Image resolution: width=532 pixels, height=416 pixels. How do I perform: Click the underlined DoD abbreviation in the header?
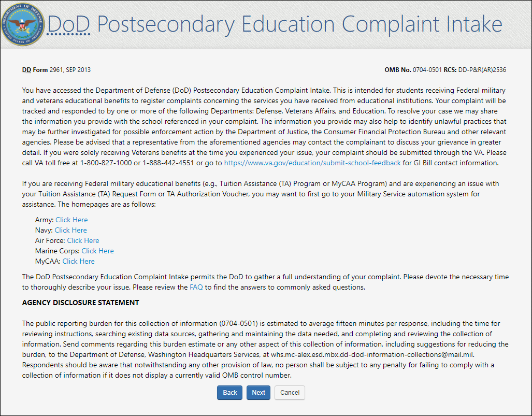click(68, 24)
